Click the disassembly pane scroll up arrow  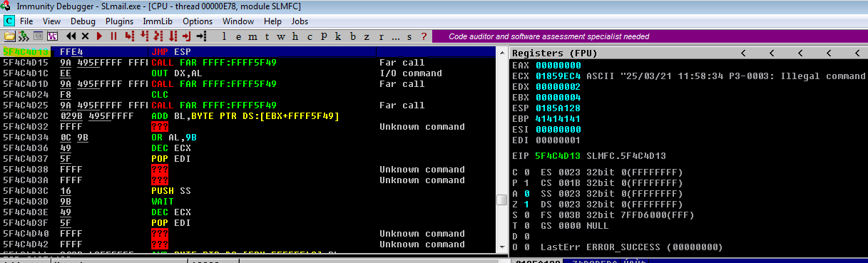pyautogui.click(x=502, y=53)
